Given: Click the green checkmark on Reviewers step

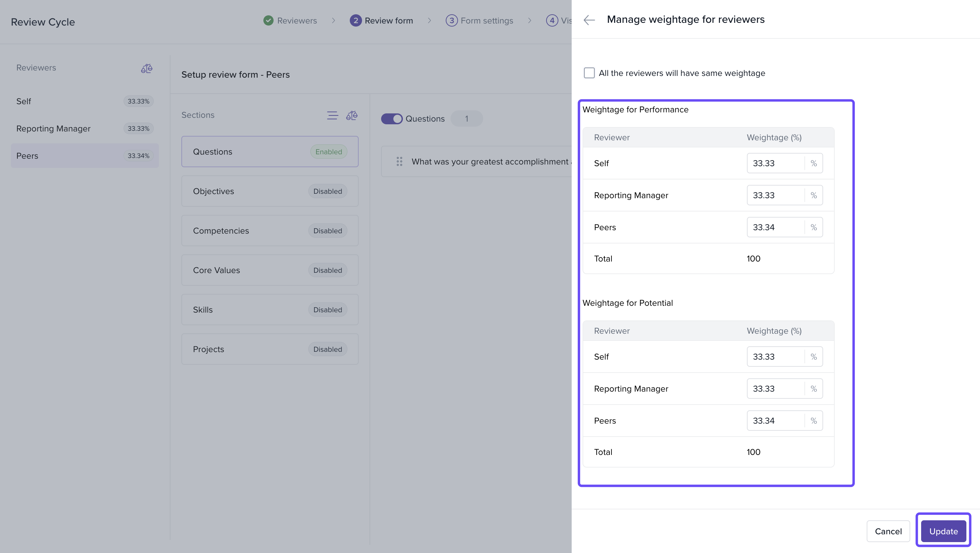Looking at the screenshot, I should [268, 20].
